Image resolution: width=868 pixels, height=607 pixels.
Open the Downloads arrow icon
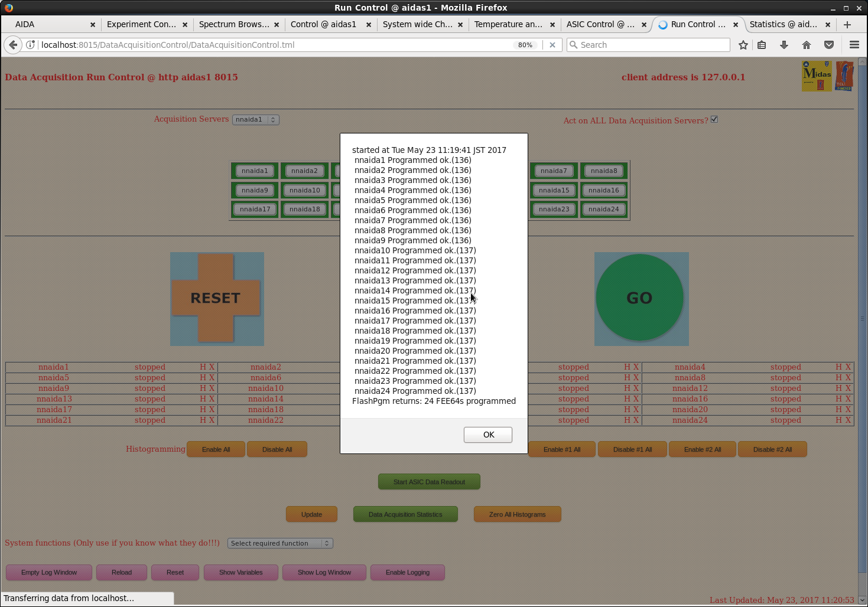click(x=784, y=45)
